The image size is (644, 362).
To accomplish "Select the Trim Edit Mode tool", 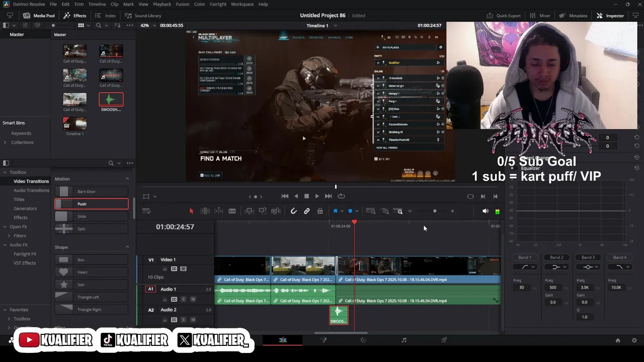I will (x=205, y=211).
